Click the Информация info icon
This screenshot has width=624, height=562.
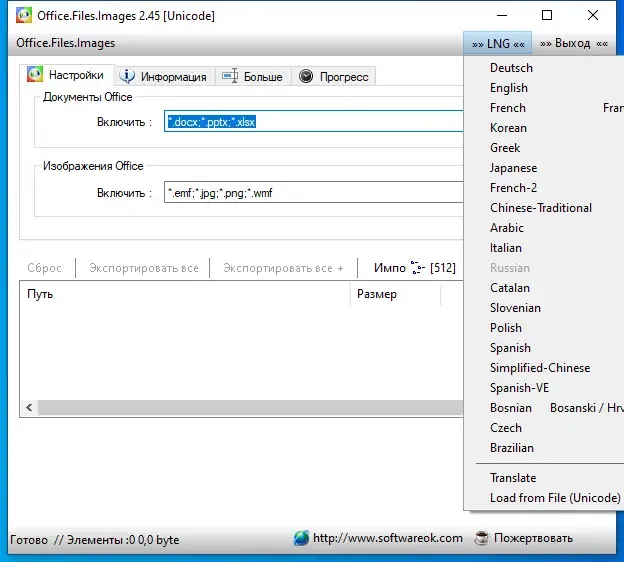[127, 76]
